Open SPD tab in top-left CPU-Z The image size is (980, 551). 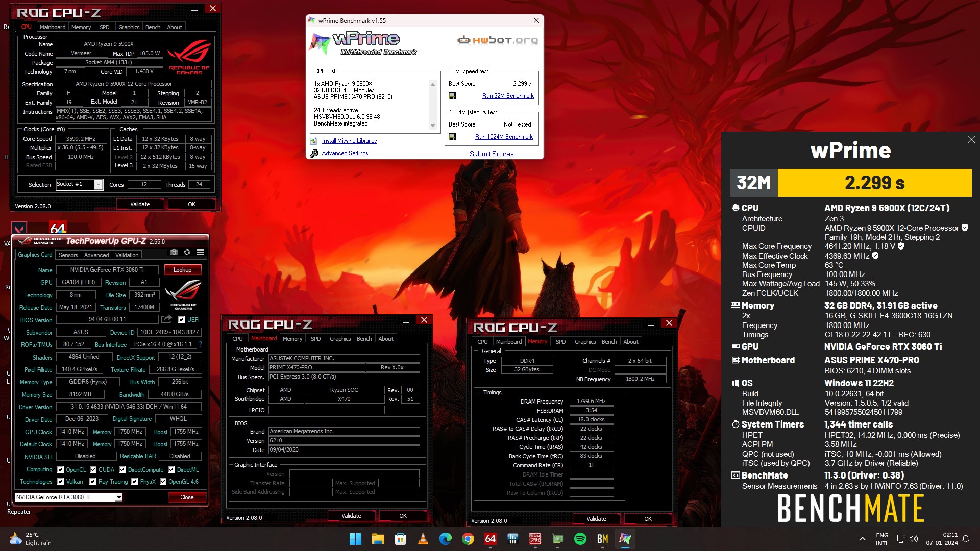point(105,27)
